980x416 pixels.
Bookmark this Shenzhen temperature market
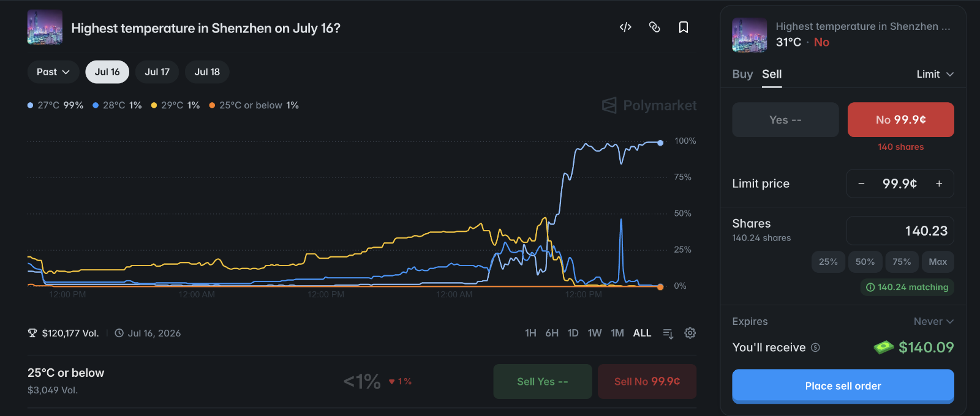(x=684, y=27)
